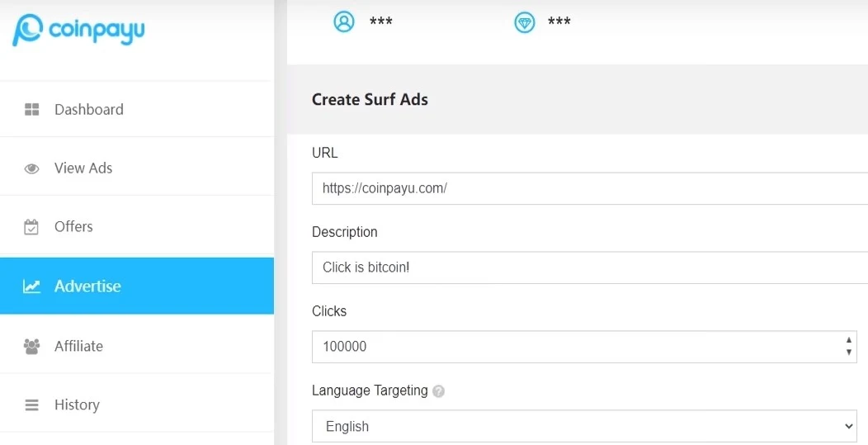Click the URL input field
The height and width of the screenshot is (445, 868).
tap(590, 188)
